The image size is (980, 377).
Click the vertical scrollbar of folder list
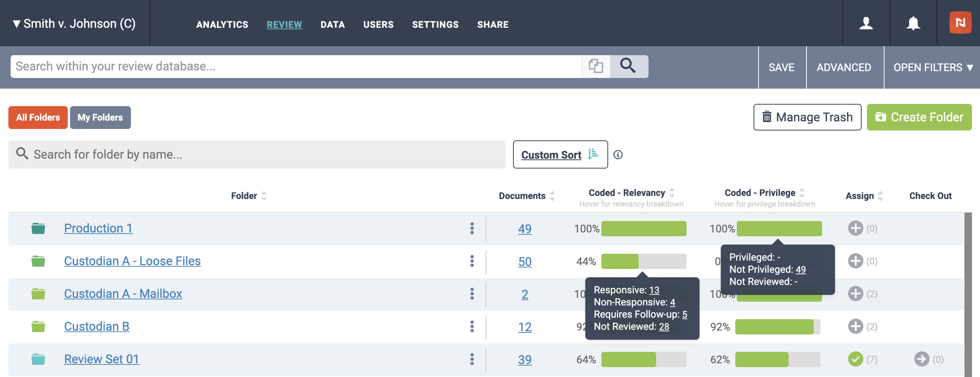pos(968,295)
